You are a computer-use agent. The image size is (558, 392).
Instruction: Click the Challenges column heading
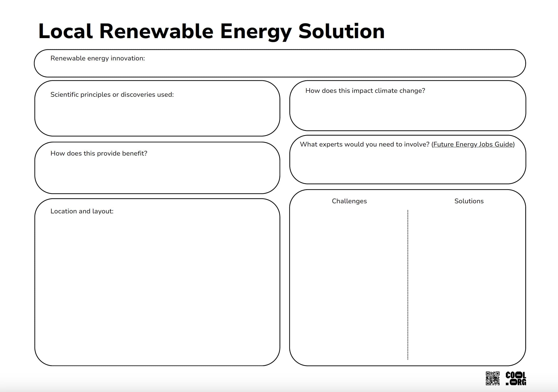[349, 201]
